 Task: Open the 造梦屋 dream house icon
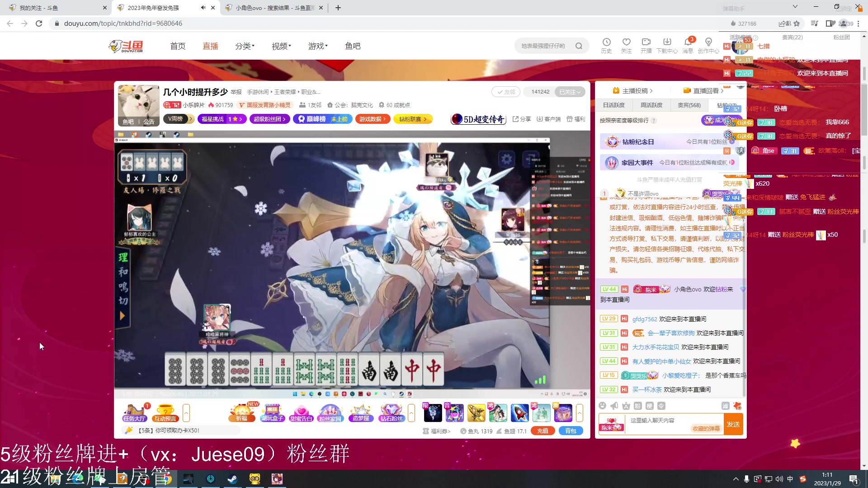pyautogui.click(x=360, y=413)
